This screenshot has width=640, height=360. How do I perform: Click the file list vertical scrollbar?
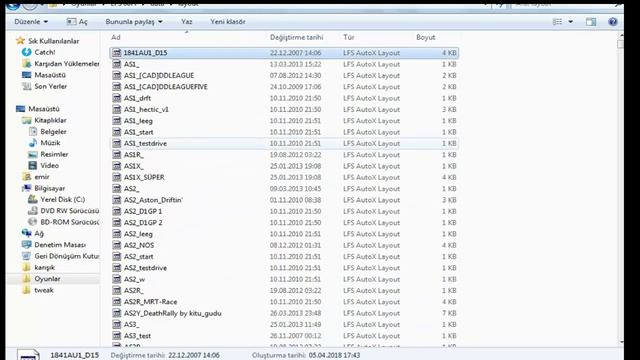point(620,188)
